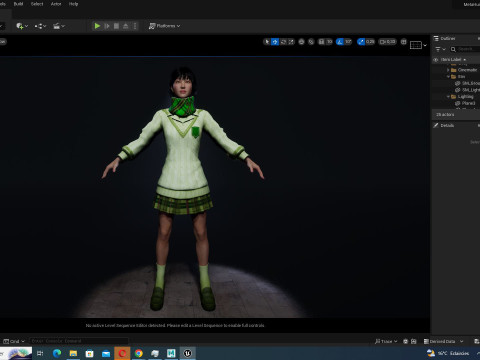Image resolution: width=480 pixels, height=360 pixels.
Task: Open the weather widget in system tray
Action: (448, 353)
